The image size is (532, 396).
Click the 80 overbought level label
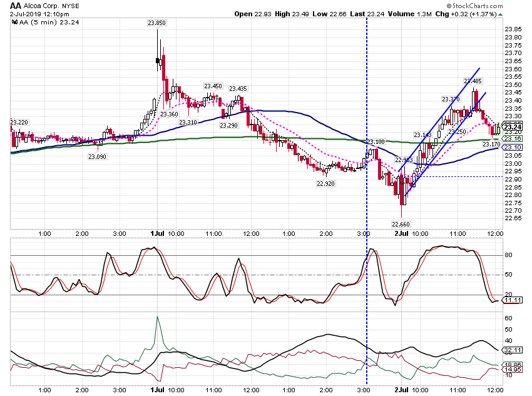pyautogui.click(x=508, y=255)
